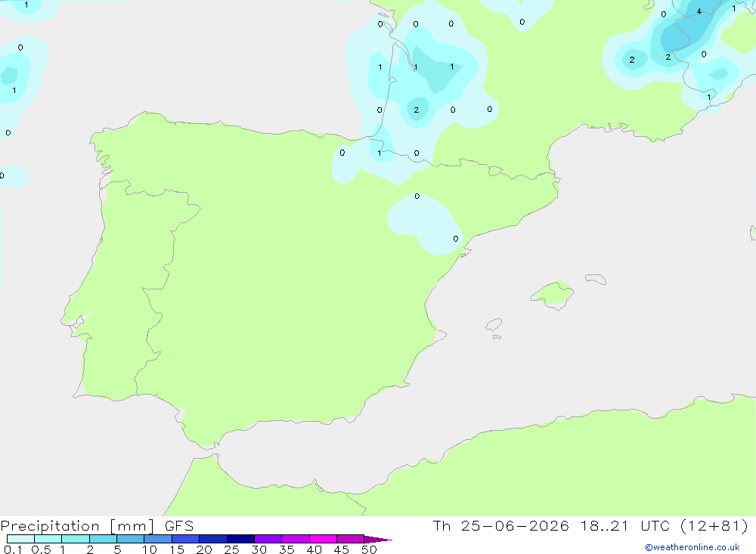Image resolution: width=756 pixels, height=554 pixels.
Task: Click the date text 'Th 25-06-2026'
Action: (500, 525)
